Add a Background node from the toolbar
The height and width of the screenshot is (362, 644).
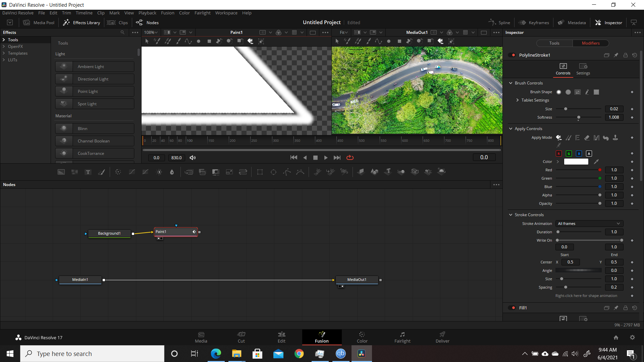[x=61, y=172]
